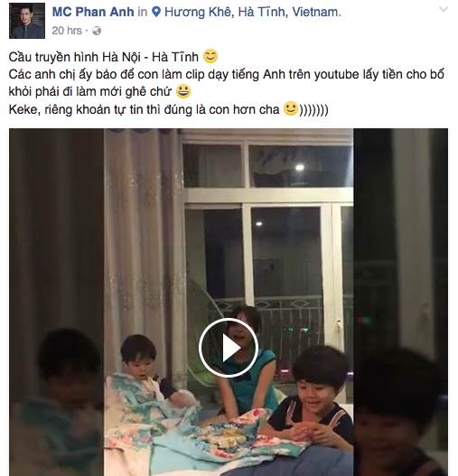Click the grinning emoji after ghê chứ
The image size is (458, 476).
(x=183, y=91)
